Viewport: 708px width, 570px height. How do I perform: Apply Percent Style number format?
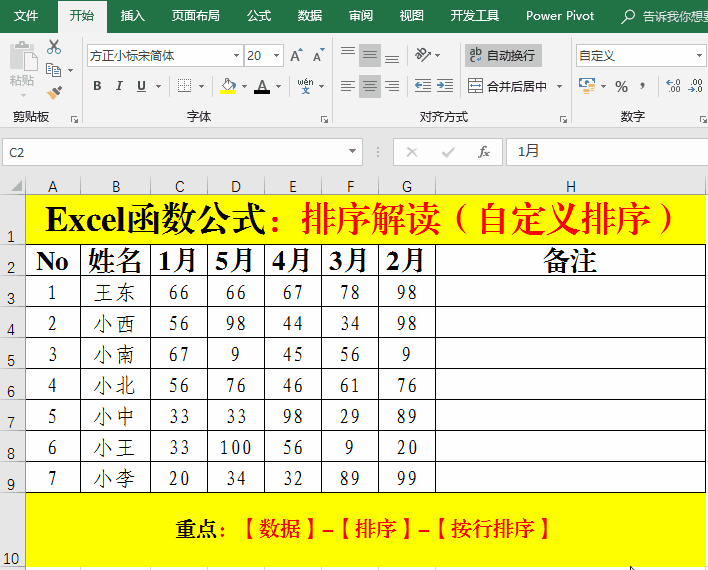point(621,87)
